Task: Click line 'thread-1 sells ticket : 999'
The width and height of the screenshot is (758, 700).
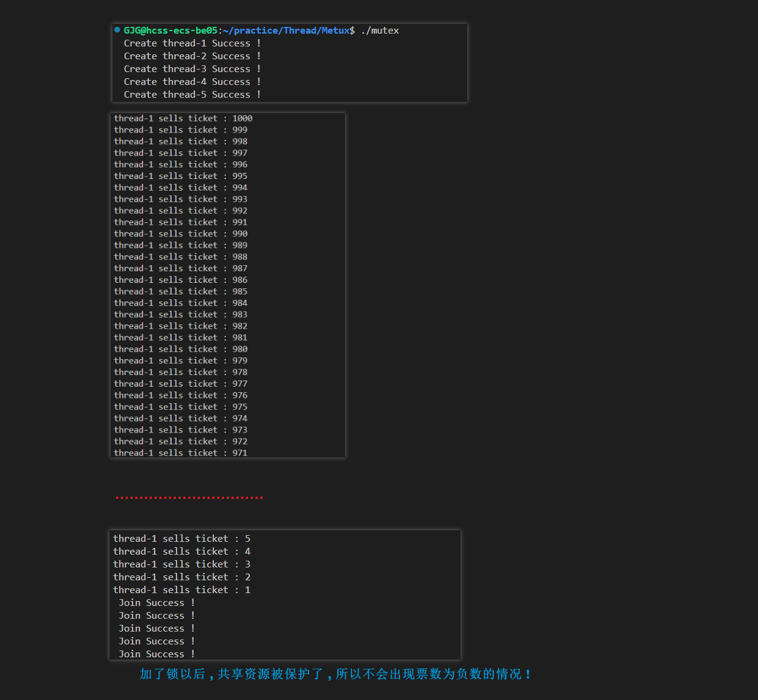Action: [x=181, y=130]
